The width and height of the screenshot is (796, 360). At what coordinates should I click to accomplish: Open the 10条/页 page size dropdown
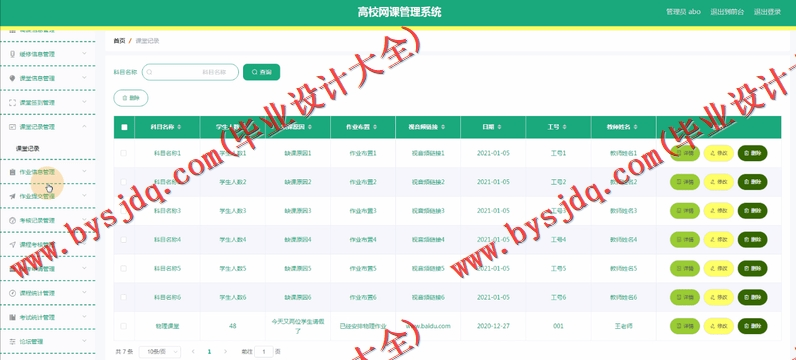tap(160, 351)
